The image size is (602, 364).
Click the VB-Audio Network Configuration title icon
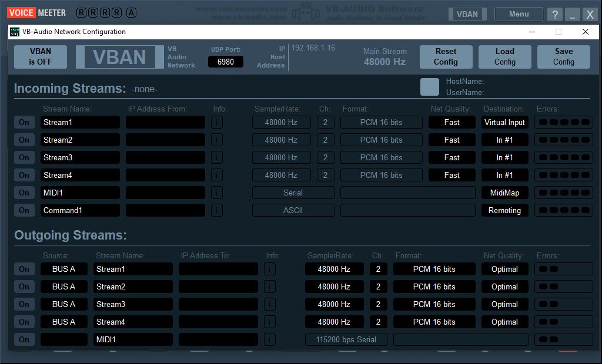click(x=15, y=32)
